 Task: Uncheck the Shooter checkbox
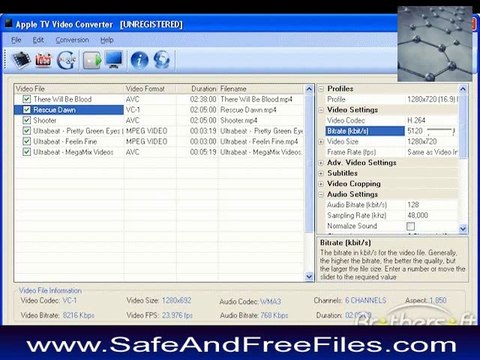tap(27, 120)
